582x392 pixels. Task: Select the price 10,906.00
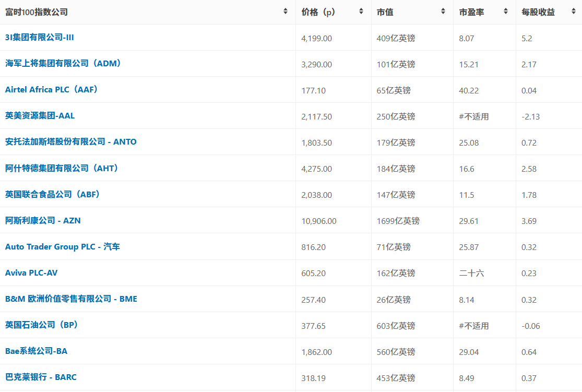(319, 221)
